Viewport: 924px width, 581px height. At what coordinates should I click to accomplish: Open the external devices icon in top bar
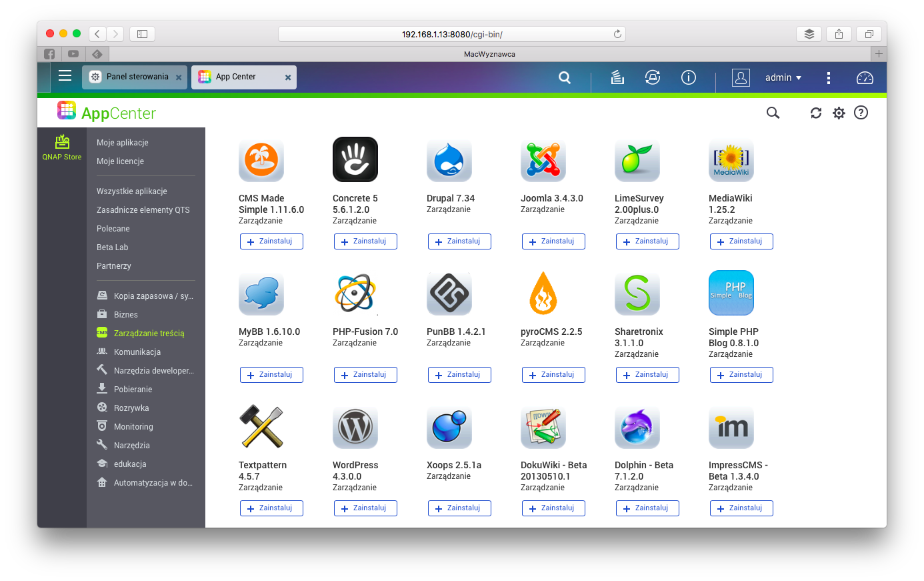[x=653, y=77]
